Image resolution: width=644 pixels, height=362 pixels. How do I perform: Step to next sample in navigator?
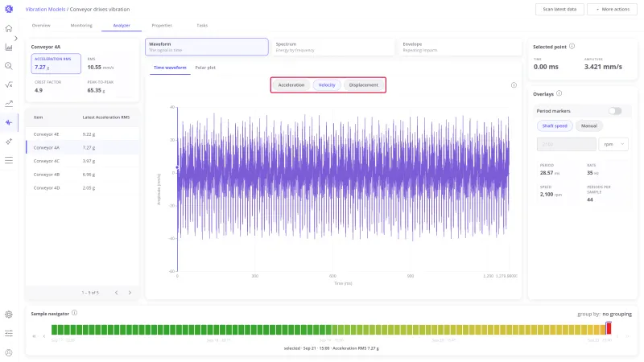pos(617,336)
